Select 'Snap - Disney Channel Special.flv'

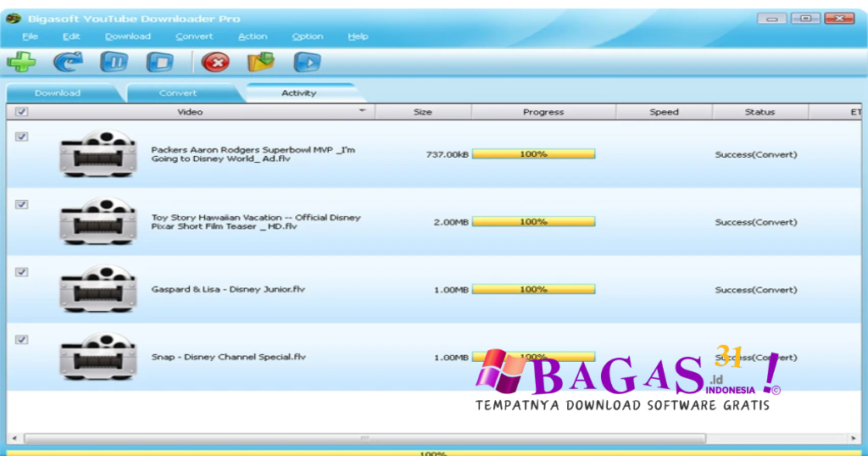pos(228,357)
